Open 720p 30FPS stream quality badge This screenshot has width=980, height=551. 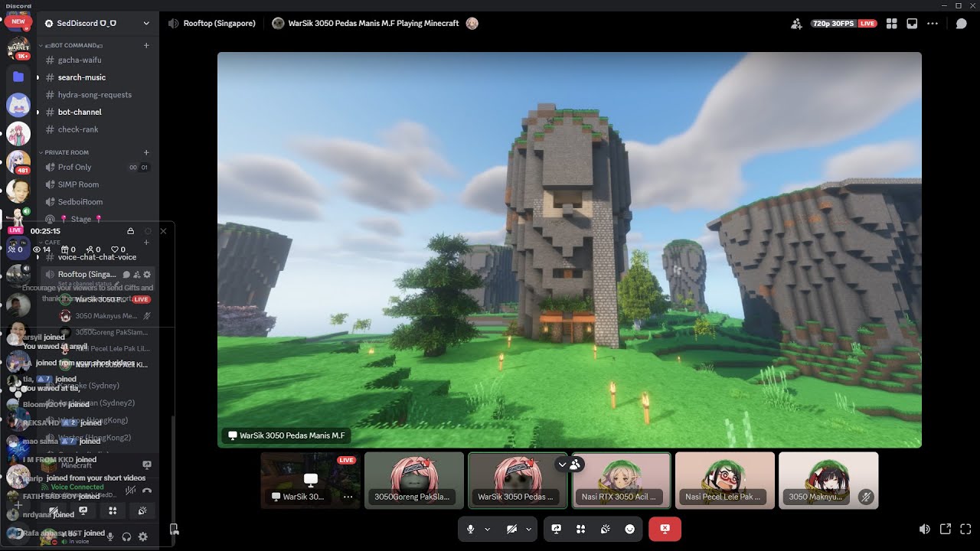click(x=844, y=24)
